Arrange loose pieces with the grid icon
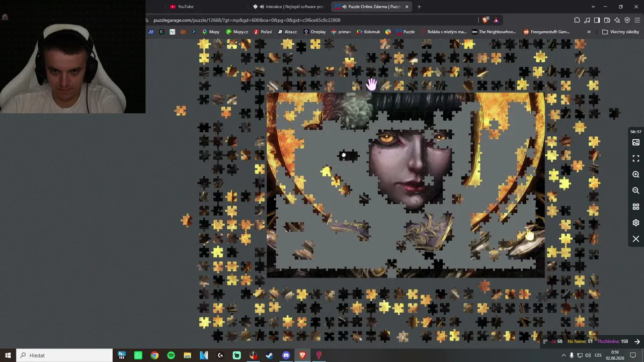This screenshot has height=362, width=644. click(x=636, y=207)
